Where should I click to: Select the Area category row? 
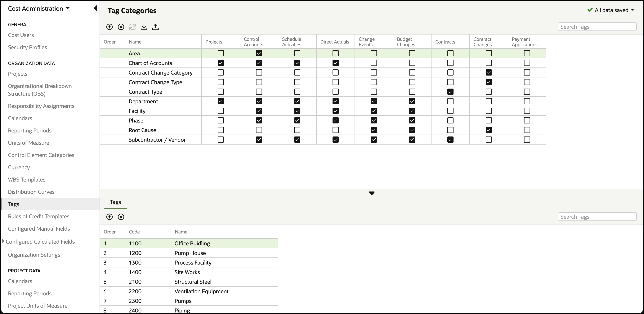323,53
